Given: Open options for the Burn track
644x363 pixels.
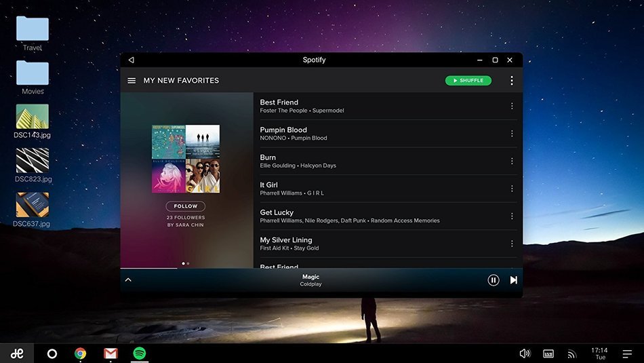Looking at the screenshot, I should coord(512,161).
